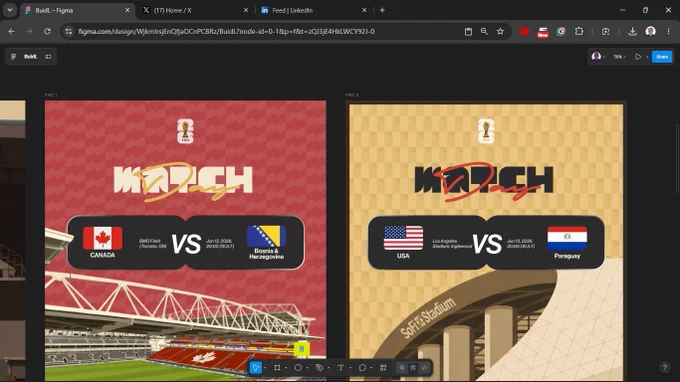Open the Figma help question mark
The image size is (680, 382).
tap(665, 367)
